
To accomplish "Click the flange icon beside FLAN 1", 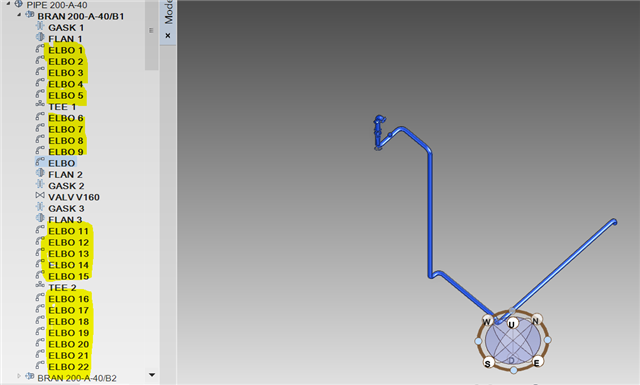I will point(40,38).
